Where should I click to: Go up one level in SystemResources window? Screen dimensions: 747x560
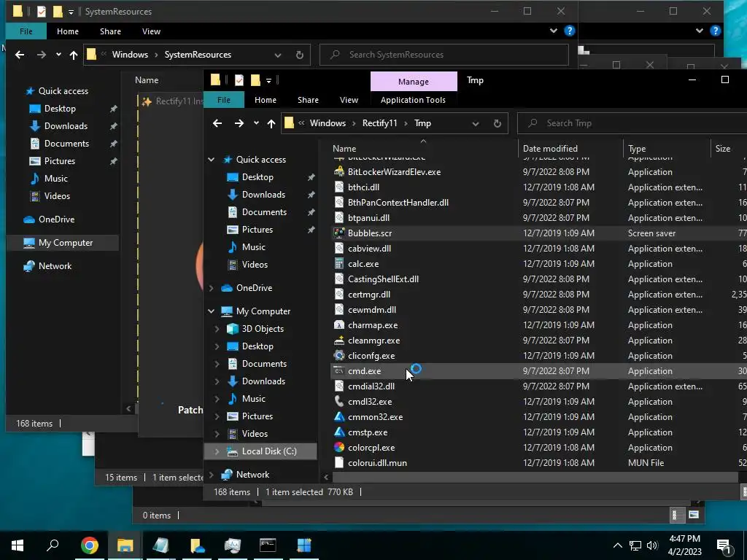tap(74, 55)
